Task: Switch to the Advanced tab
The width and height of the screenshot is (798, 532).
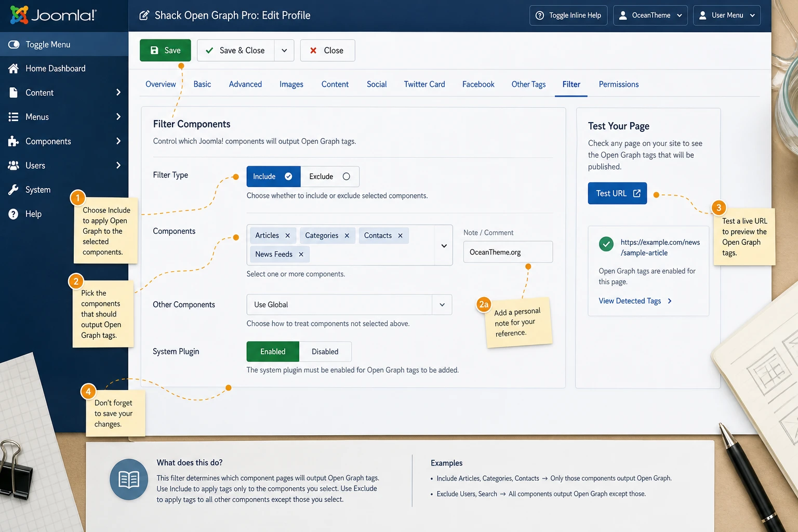Action: click(x=245, y=84)
